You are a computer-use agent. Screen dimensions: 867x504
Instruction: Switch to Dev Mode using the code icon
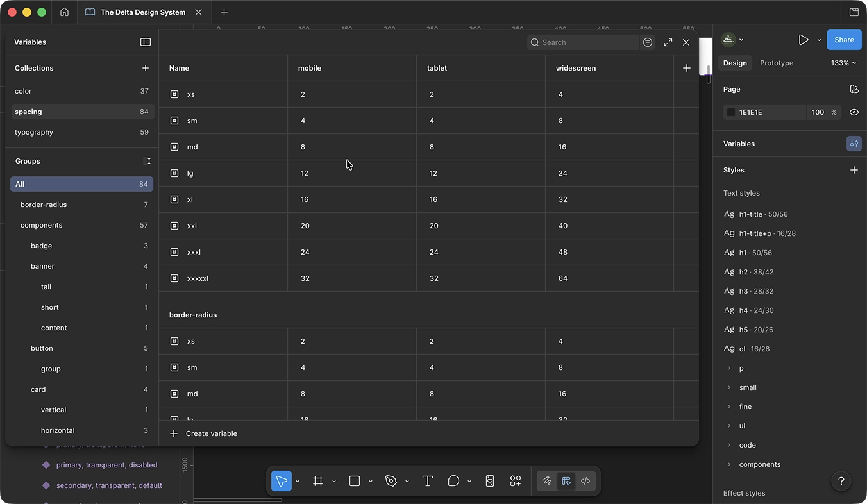pyautogui.click(x=585, y=481)
